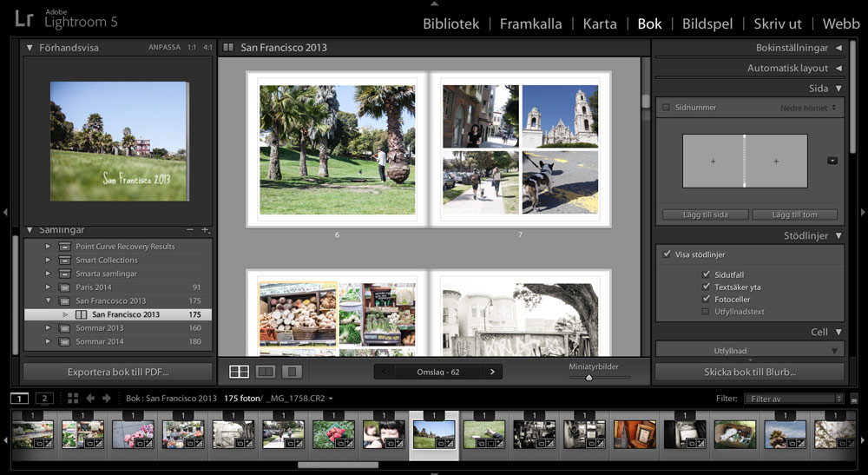Uncheck the Sidutfall guide checkbox
Image resolution: width=868 pixels, height=475 pixels.
tap(707, 274)
